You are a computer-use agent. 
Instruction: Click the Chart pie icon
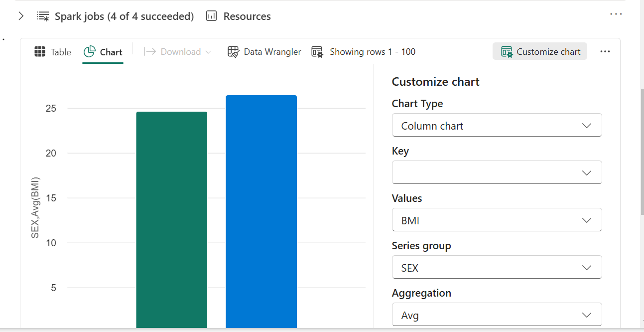tap(90, 52)
